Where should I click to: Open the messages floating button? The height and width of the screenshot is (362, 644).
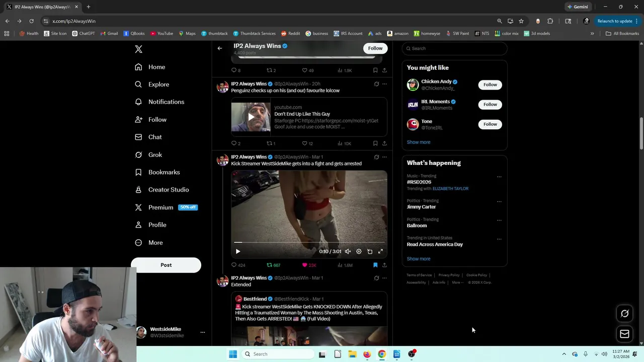tap(624, 334)
